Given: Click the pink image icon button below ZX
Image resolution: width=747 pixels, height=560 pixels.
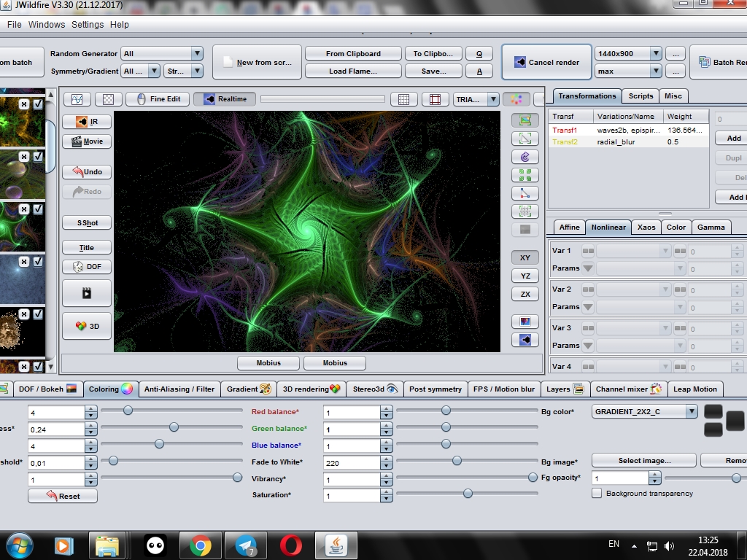Looking at the screenshot, I should pos(525,322).
